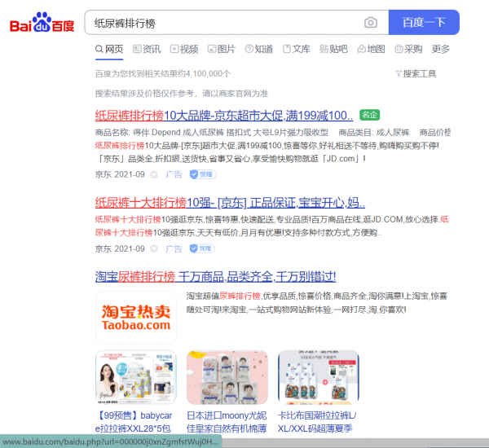Select the 网页 tab
The height and width of the screenshot is (448, 489).
(109, 49)
